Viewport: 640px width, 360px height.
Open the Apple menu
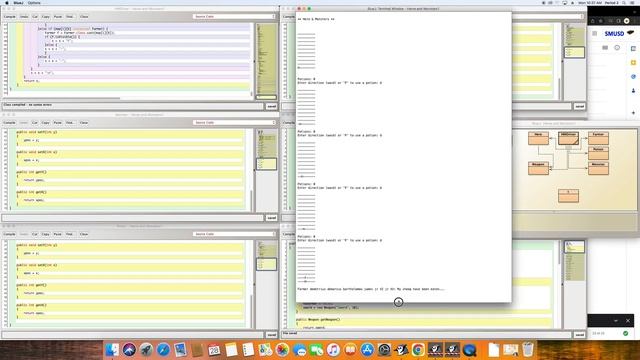click(7, 3)
